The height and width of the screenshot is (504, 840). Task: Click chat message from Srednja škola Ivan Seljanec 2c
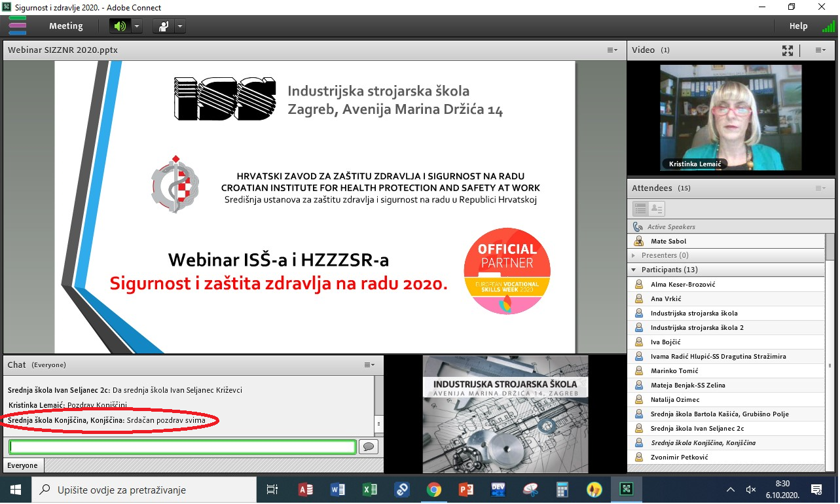(x=125, y=390)
